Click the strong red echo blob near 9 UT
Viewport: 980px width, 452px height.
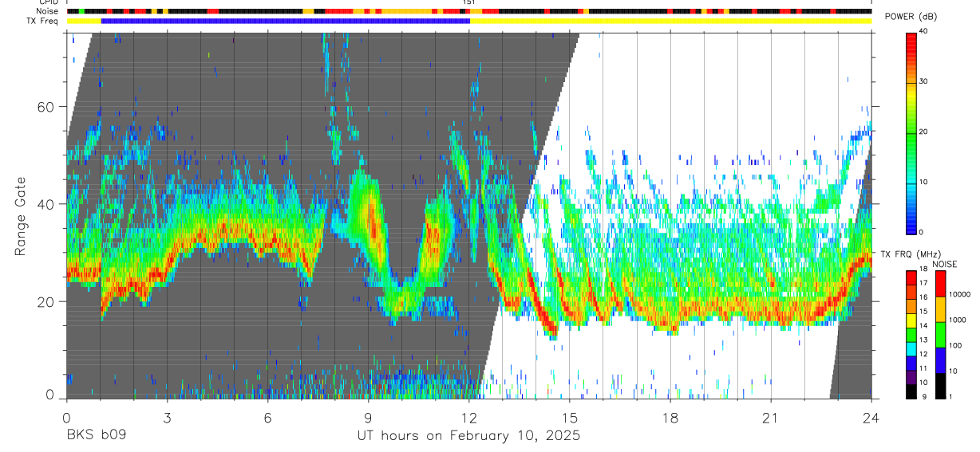[x=371, y=219]
